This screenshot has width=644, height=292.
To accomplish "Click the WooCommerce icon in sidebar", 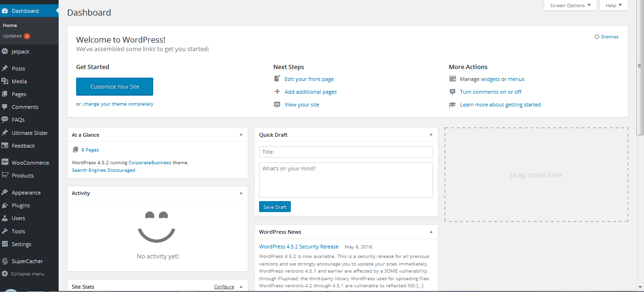I will 5,162.
